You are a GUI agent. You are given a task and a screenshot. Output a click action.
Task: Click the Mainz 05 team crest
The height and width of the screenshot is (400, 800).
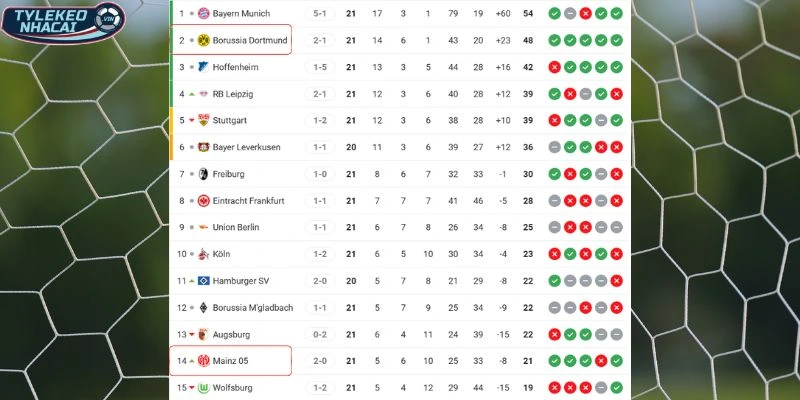click(203, 360)
